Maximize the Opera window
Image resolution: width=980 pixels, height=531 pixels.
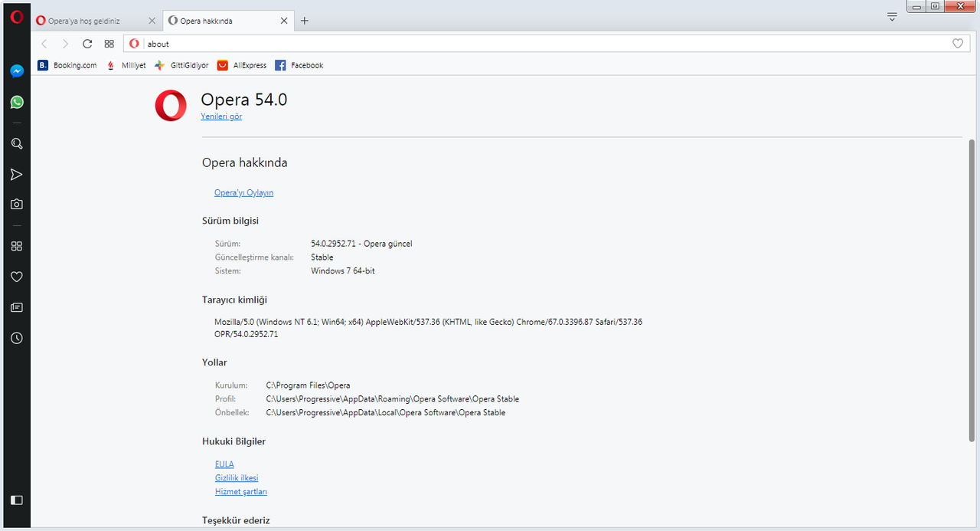click(x=935, y=6)
